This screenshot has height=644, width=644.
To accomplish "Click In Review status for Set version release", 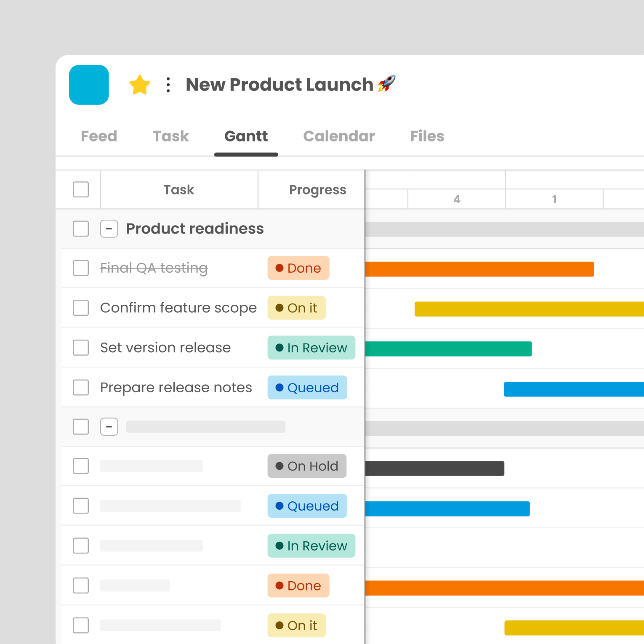I will (x=311, y=348).
